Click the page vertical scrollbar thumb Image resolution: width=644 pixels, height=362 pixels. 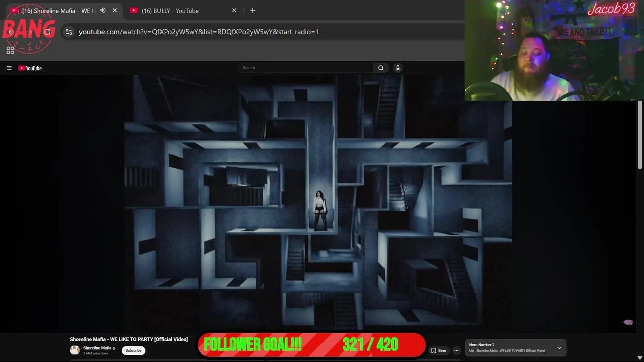point(640,135)
